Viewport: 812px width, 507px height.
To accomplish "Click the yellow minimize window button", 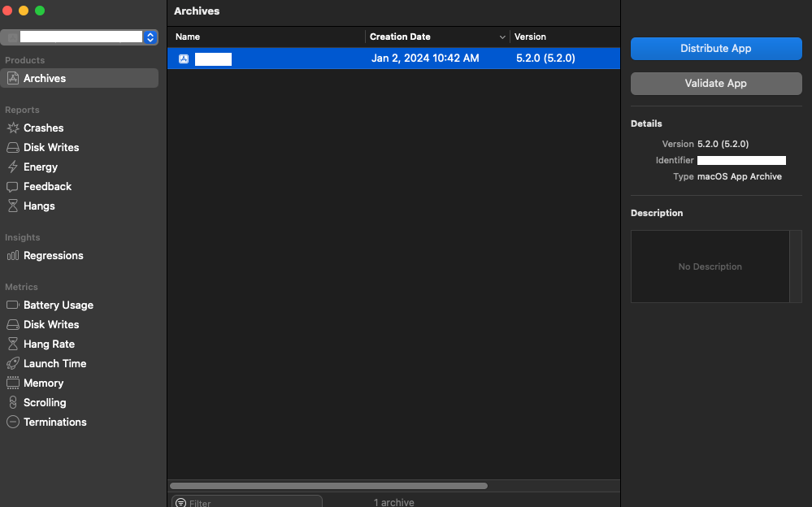I will pos(24,11).
